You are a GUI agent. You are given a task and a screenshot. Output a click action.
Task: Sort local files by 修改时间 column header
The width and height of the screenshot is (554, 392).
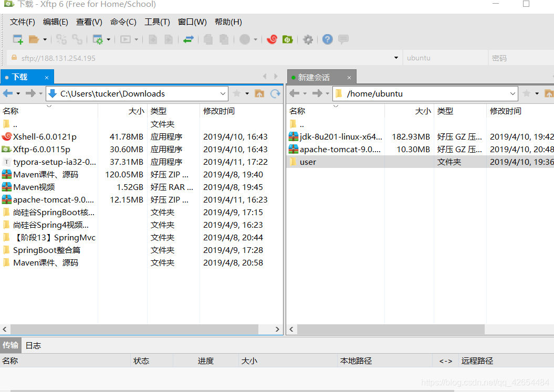(242, 111)
